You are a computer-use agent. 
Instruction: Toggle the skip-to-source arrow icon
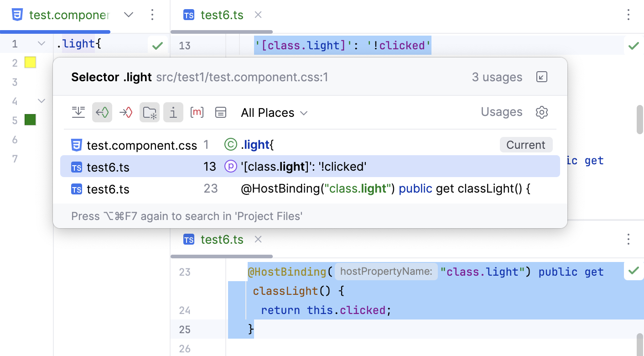(x=78, y=112)
